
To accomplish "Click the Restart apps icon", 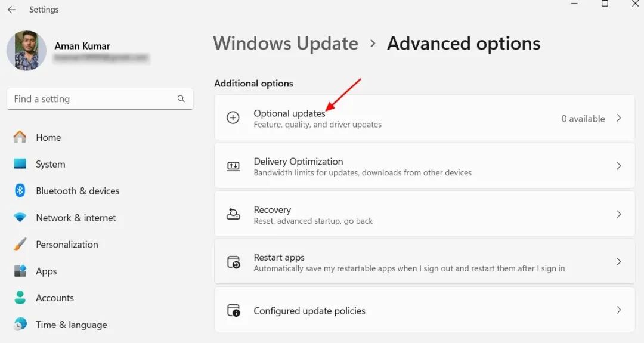I will [233, 262].
